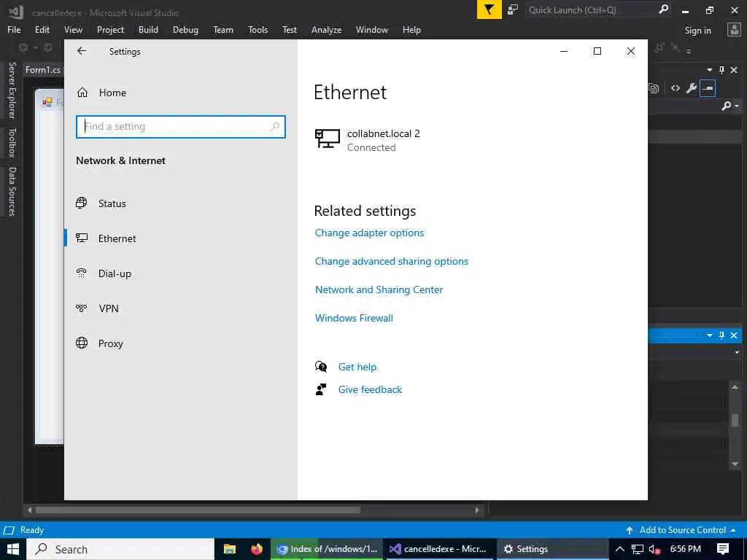
Task: Switch to the Form1.cs document tab
Action: [x=43, y=70]
